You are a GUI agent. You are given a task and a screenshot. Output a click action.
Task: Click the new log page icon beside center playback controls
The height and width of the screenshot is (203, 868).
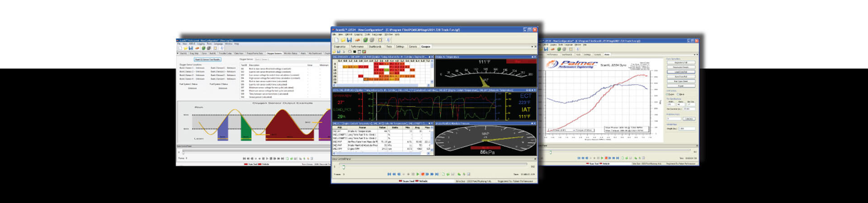pos(443,174)
